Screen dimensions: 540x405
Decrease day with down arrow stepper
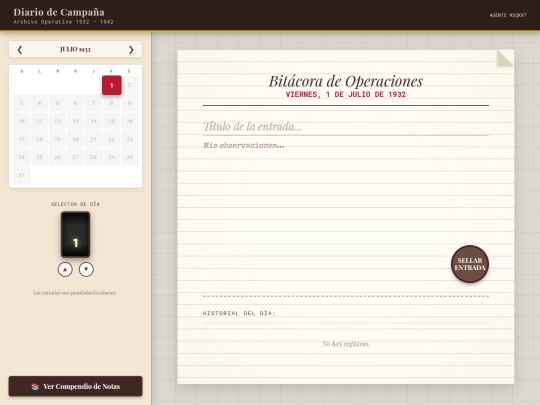click(x=86, y=269)
